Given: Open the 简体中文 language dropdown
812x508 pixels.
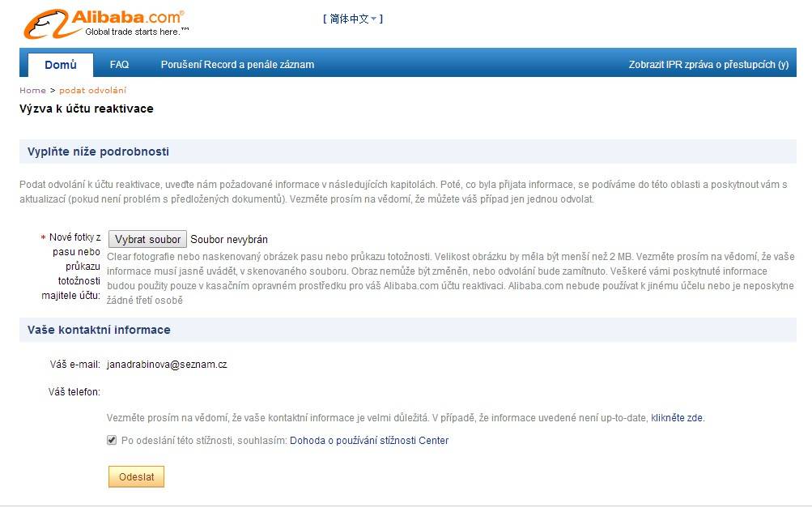Looking at the screenshot, I should [353, 19].
